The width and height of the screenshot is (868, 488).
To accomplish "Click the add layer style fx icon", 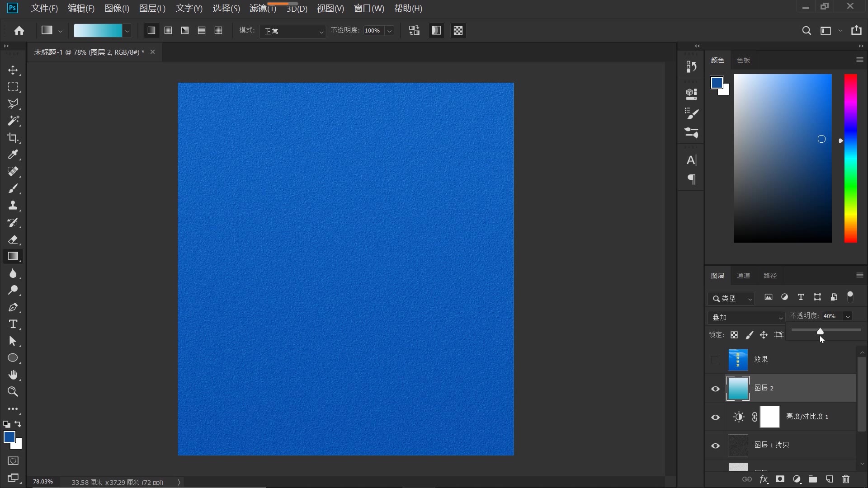I will [x=764, y=479].
